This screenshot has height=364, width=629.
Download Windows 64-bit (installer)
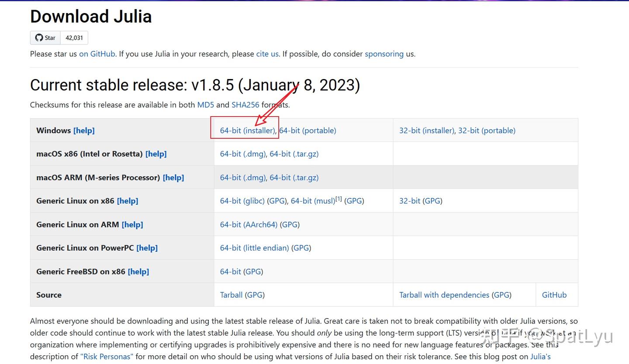[247, 130]
